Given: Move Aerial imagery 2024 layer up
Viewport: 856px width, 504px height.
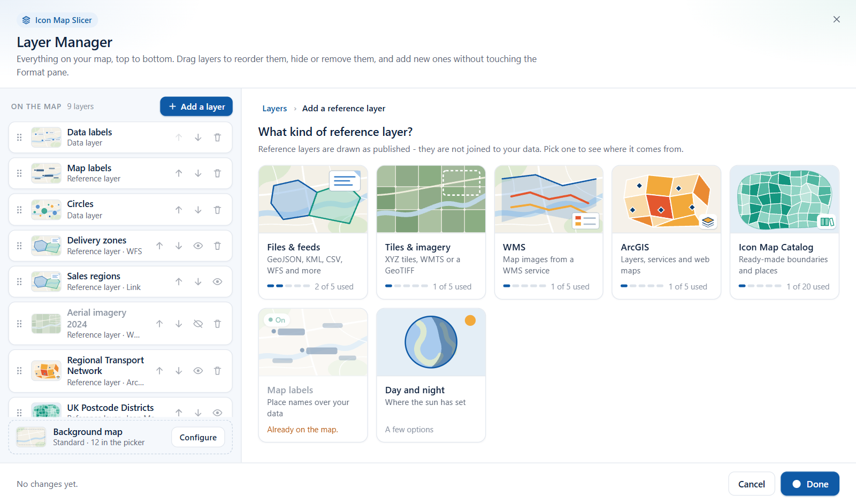Looking at the screenshot, I should tap(159, 324).
